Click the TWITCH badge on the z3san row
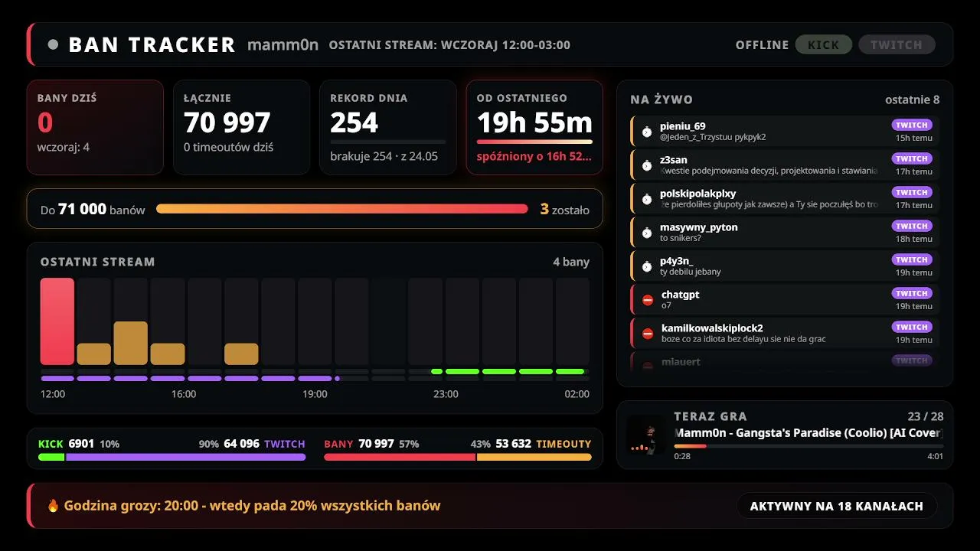The image size is (980, 551). tap(912, 158)
